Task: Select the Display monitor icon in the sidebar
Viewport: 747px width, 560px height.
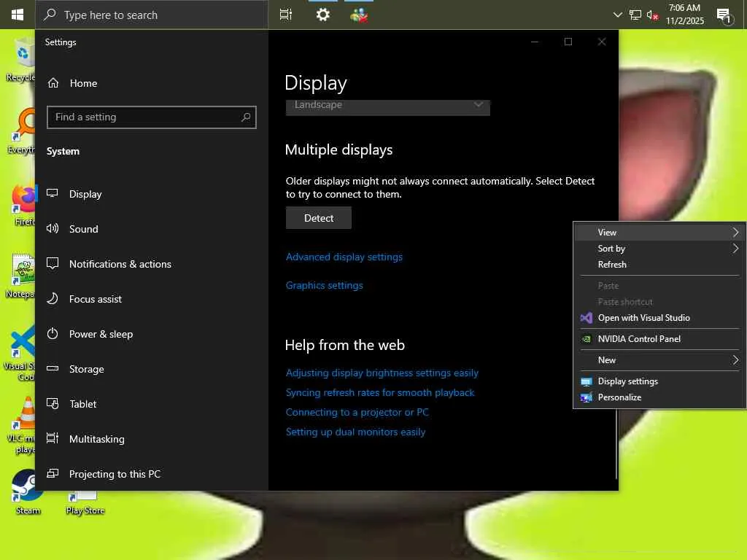Action: click(53, 193)
